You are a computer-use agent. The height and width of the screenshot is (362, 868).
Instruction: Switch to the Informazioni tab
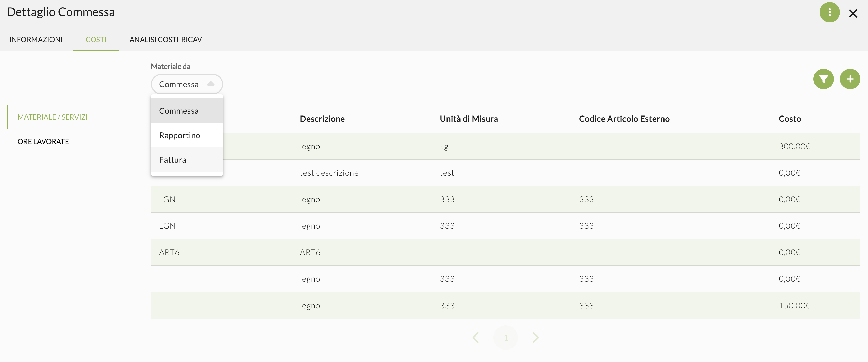coord(36,40)
